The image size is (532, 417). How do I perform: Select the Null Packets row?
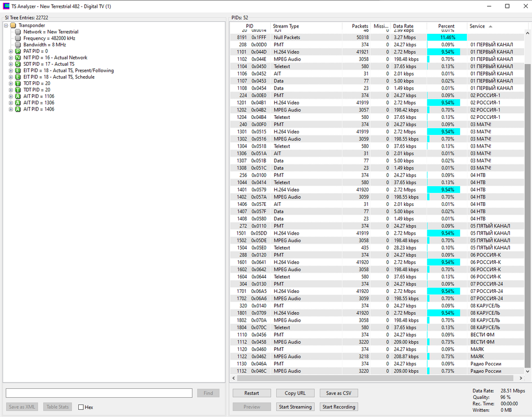pos(377,38)
